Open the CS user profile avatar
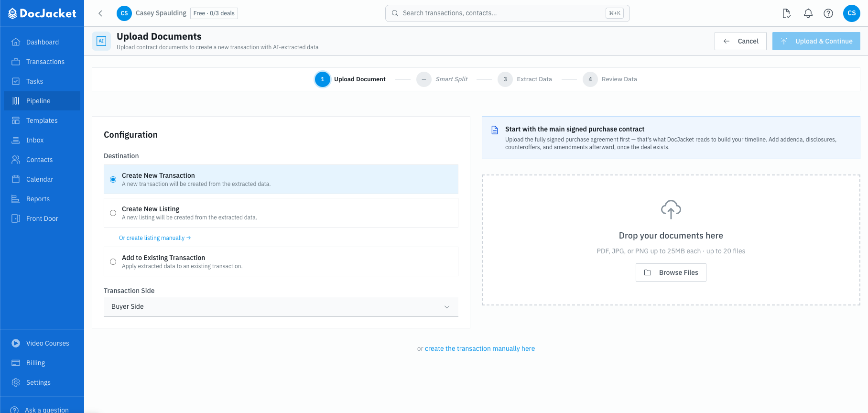This screenshot has width=868, height=413. pyautogui.click(x=852, y=13)
